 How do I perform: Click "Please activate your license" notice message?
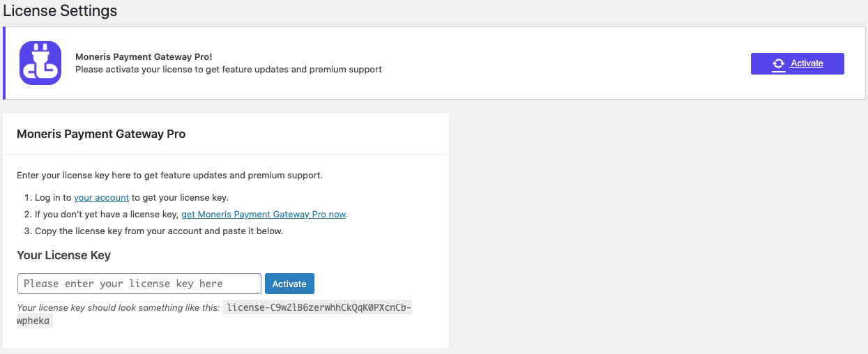[x=229, y=69]
